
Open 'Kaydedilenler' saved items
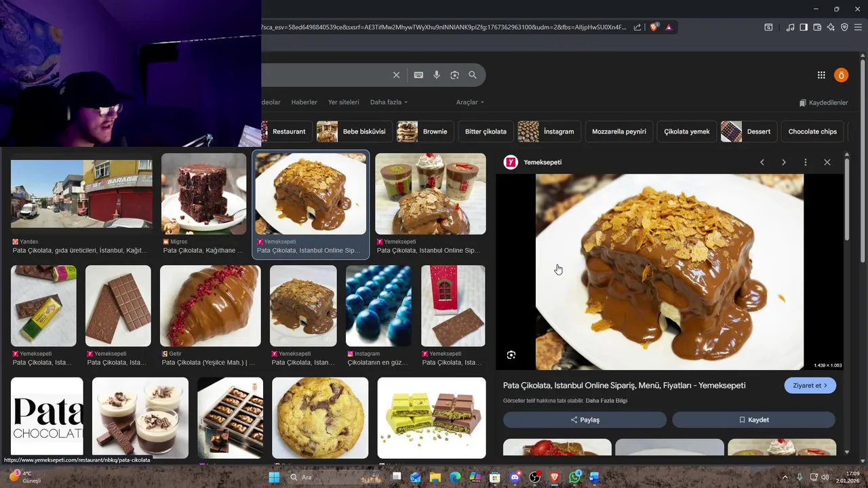(824, 102)
